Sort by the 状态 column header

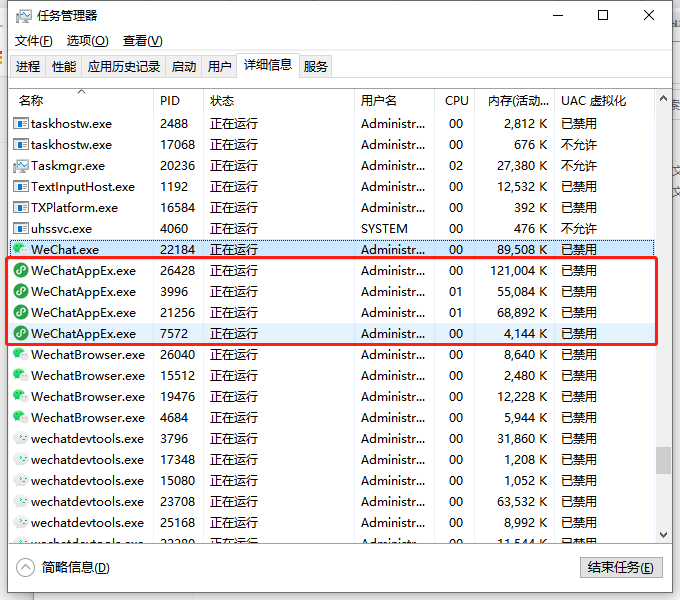click(x=279, y=101)
